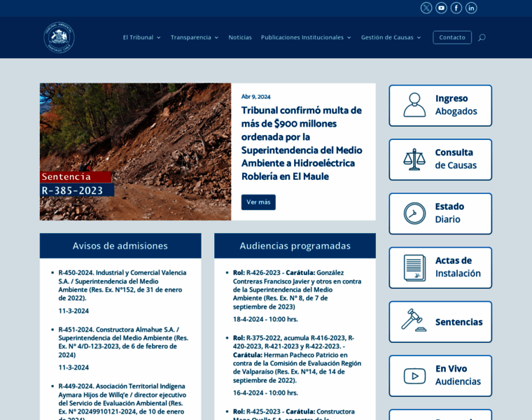Image resolution: width=532 pixels, height=420 pixels.
Task: Click the Ingreso Abogados person icon
Action: [x=414, y=105]
